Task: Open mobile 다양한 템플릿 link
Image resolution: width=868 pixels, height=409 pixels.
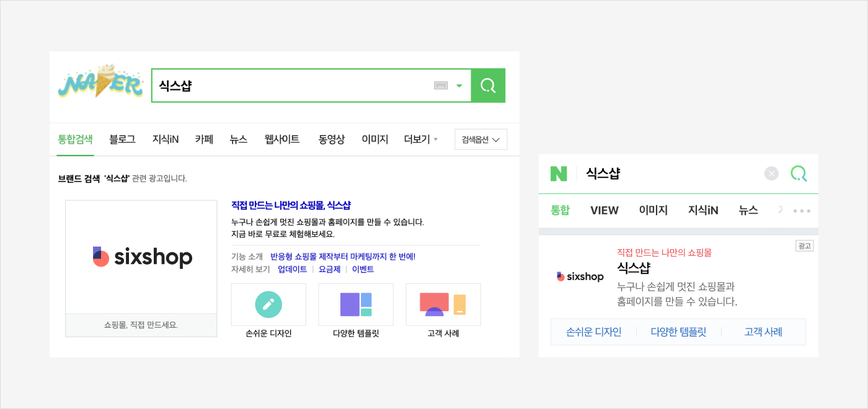Action: (x=678, y=332)
